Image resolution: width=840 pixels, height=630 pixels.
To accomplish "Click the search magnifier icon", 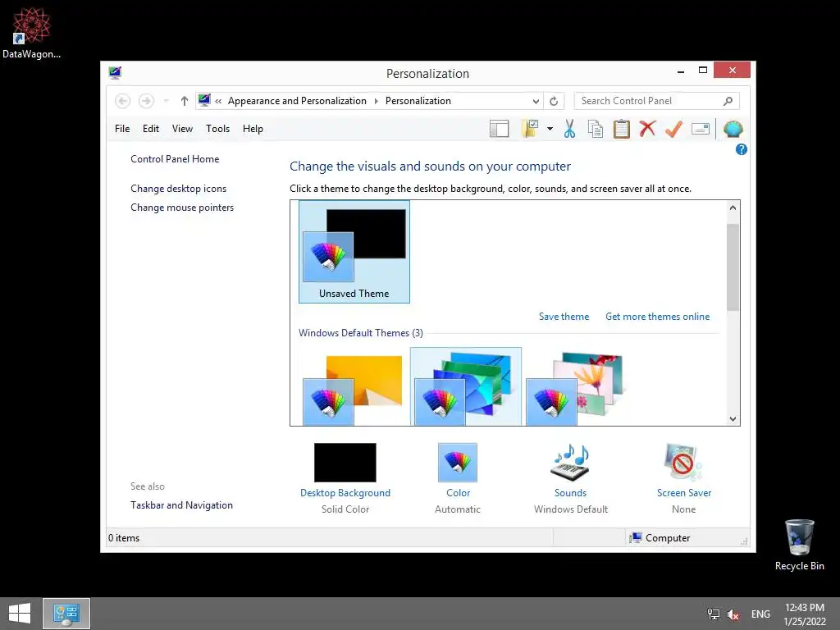I will click(x=728, y=101).
